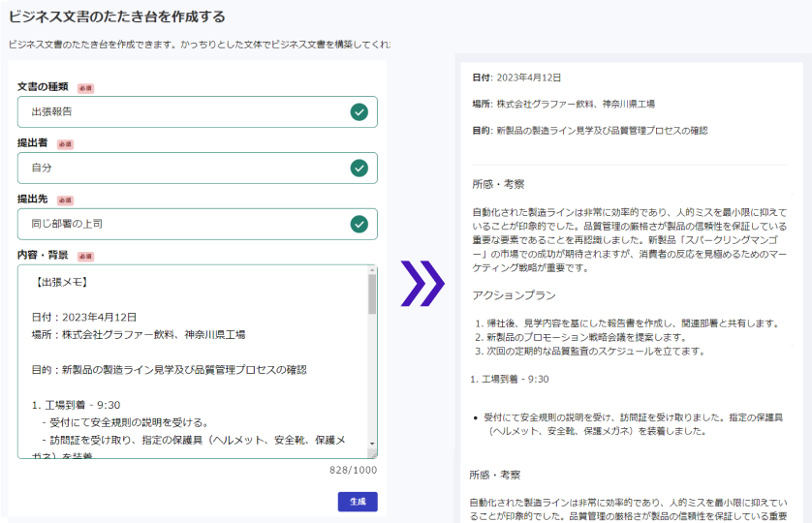Click the 必須 badge beside 提出者
The width and height of the screenshot is (812, 523).
point(65,144)
